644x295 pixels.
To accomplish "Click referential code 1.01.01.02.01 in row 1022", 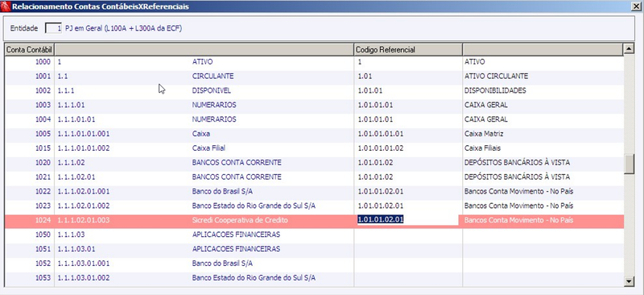I will click(x=380, y=192).
